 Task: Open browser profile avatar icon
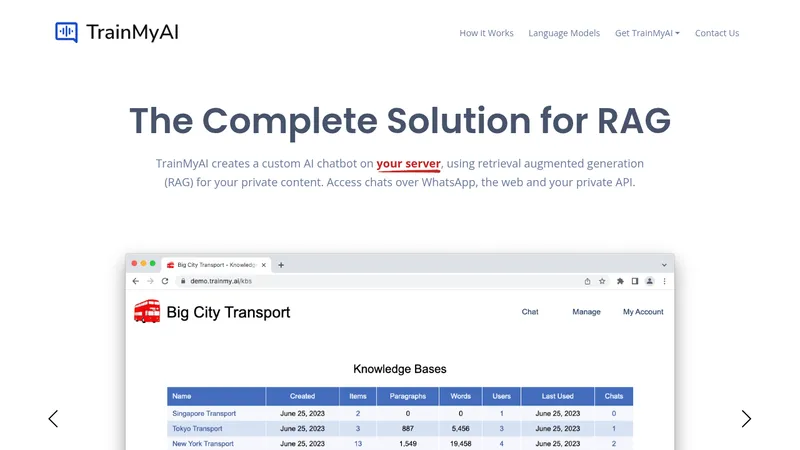(649, 281)
